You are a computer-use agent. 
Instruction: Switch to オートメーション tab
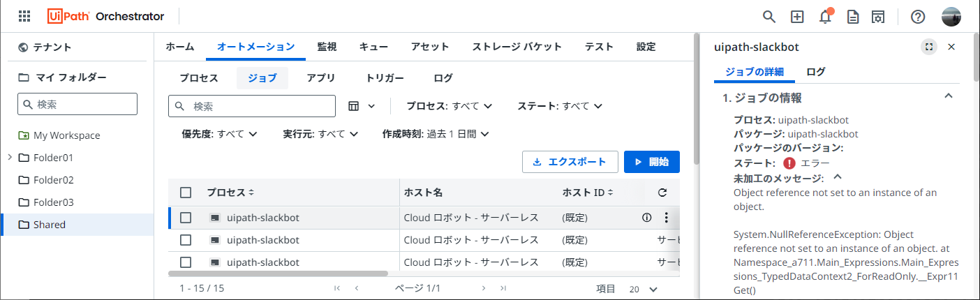click(256, 47)
